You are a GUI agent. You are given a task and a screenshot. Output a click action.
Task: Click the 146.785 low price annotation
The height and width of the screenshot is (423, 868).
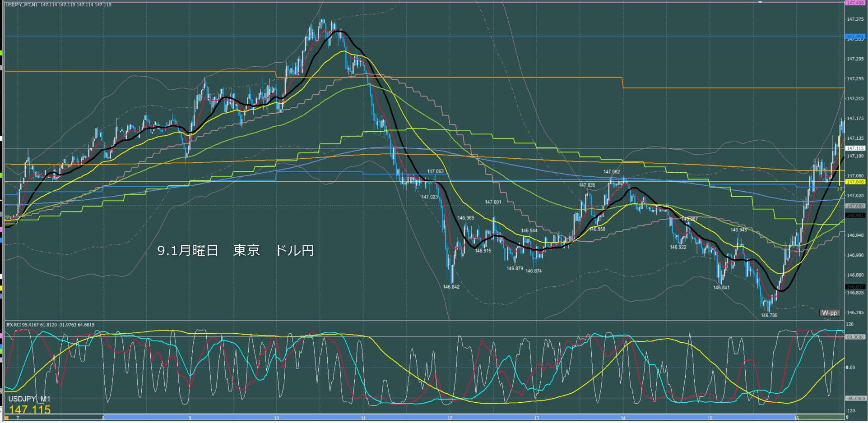769,315
